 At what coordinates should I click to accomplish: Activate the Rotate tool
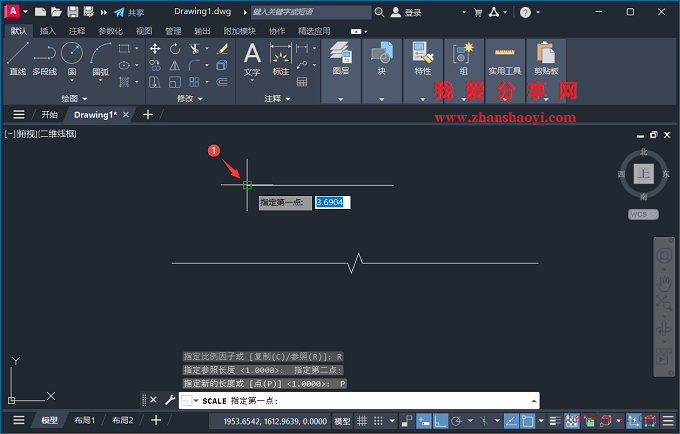[x=175, y=49]
